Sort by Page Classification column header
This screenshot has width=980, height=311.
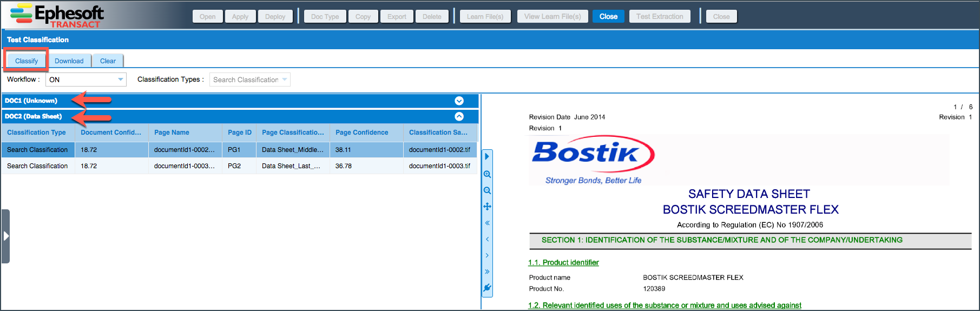click(x=293, y=133)
